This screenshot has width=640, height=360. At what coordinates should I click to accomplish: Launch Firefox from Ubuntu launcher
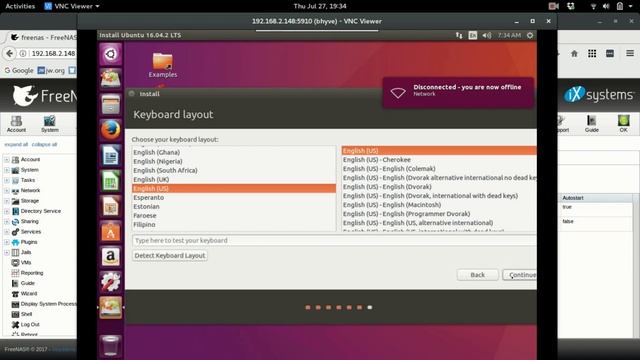tap(111, 130)
